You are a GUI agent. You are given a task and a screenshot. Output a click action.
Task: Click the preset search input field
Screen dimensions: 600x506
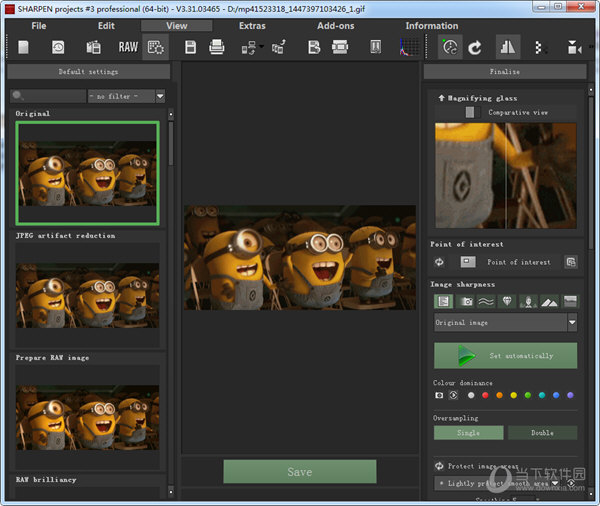[x=48, y=96]
